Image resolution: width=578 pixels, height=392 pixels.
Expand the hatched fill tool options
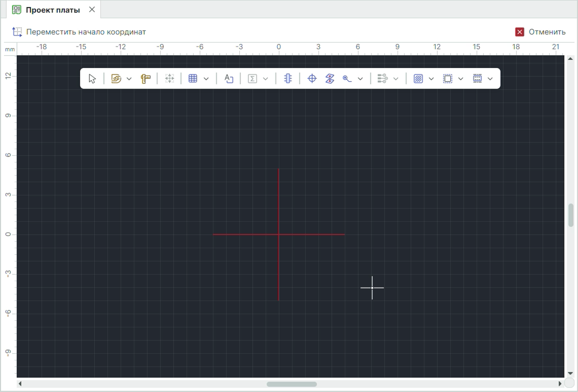pos(431,79)
